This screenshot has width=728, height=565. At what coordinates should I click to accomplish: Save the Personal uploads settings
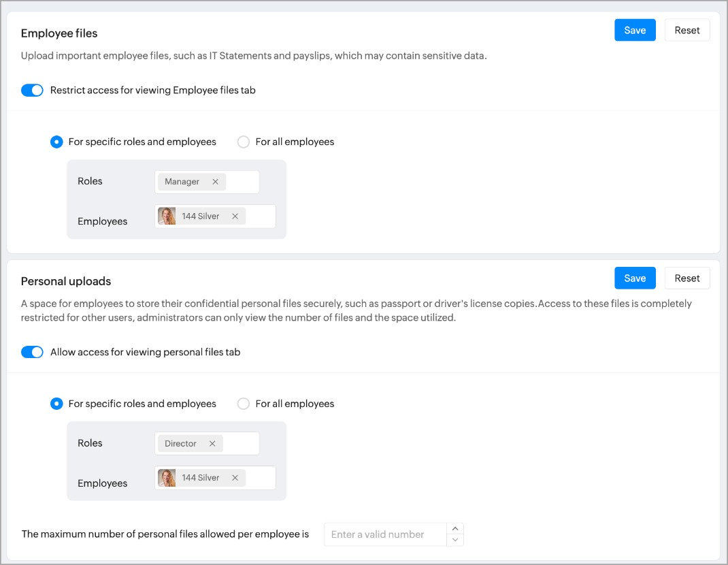click(x=635, y=278)
